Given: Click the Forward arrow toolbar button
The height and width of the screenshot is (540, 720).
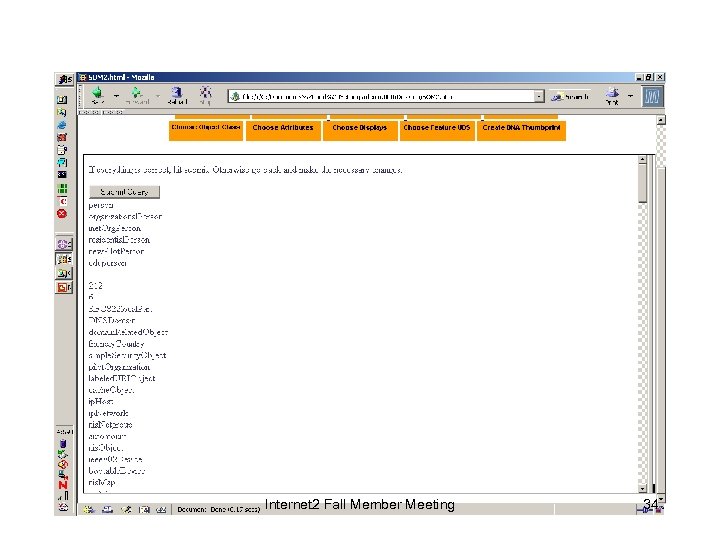Looking at the screenshot, I should pyautogui.click(x=137, y=96).
